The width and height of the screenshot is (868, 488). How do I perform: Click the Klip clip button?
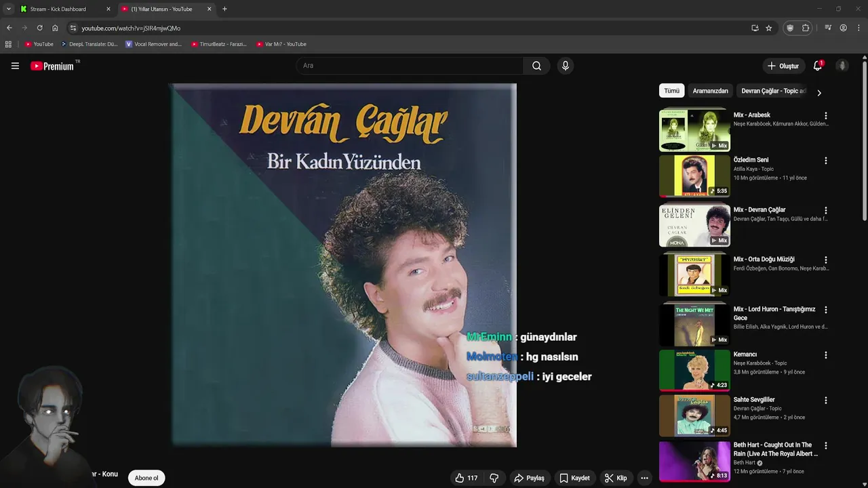click(616, 478)
